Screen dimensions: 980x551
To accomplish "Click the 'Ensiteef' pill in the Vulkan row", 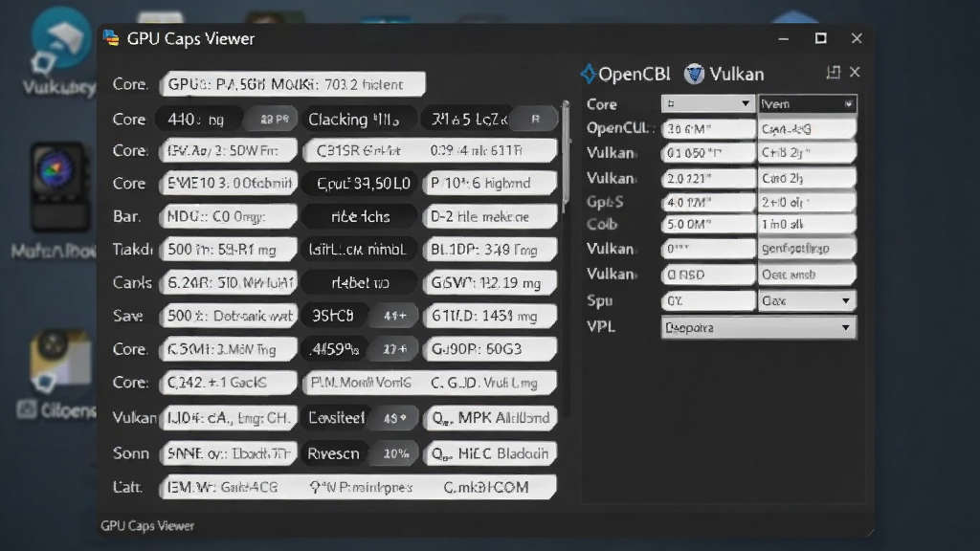I will 336,418.
